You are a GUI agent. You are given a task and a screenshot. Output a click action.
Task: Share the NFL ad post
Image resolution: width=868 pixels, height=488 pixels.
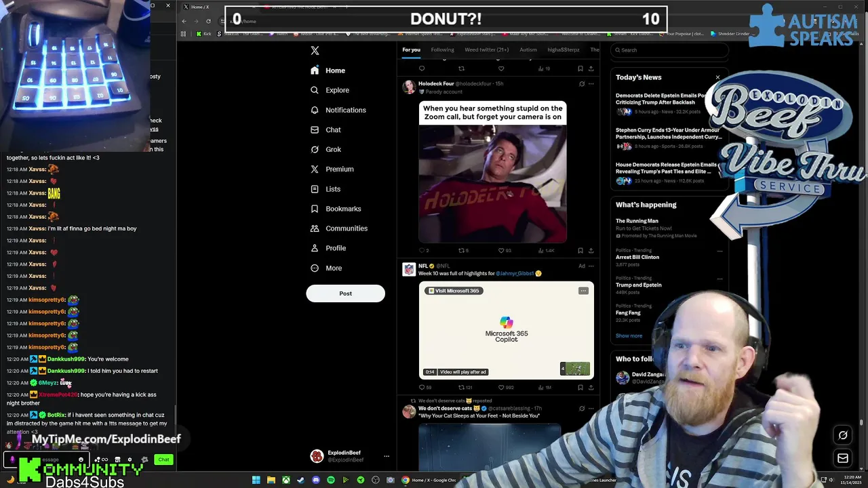[591, 387]
